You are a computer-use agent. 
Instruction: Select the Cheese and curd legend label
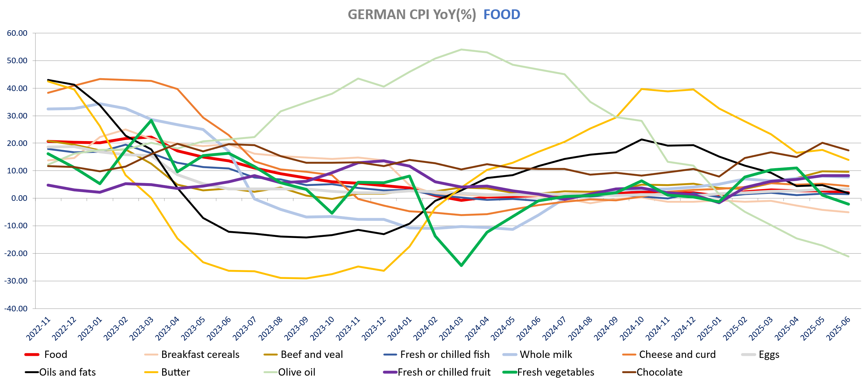tap(677, 354)
